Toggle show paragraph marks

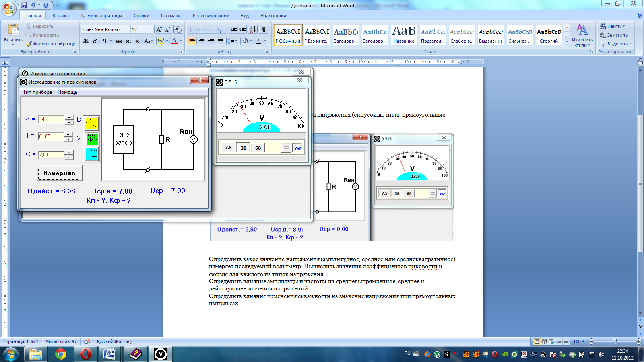(264, 29)
